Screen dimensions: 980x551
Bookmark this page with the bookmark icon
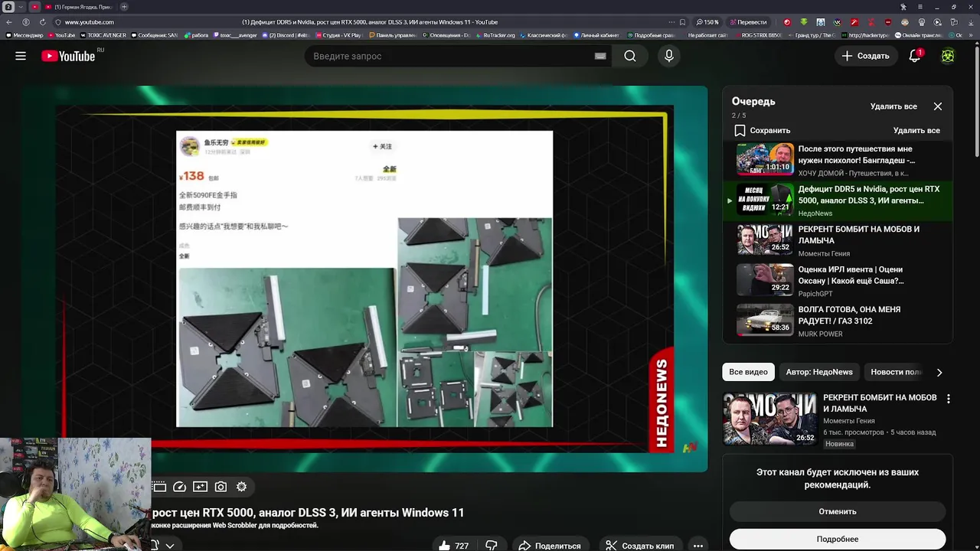(682, 22)
